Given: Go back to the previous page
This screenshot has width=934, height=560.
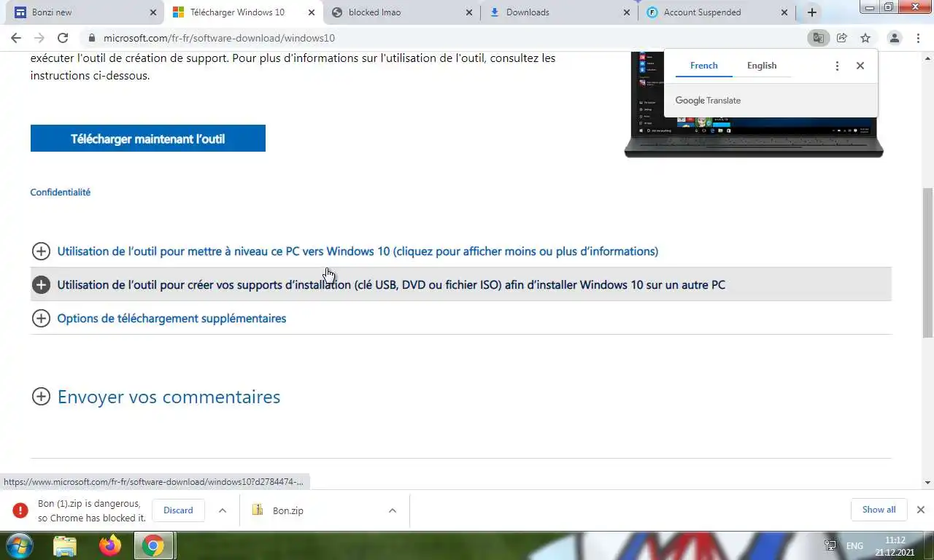Looking at the screenshot, I should [16, 38].
